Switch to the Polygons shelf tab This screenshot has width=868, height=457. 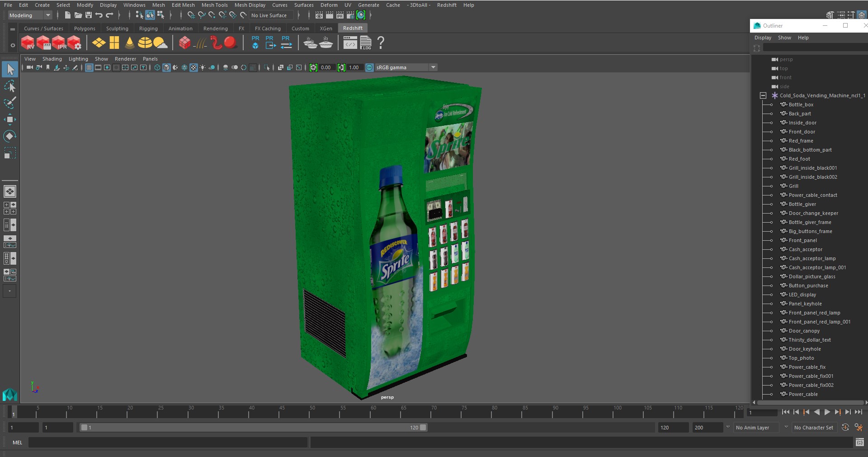pyautogui.click(x=85, y=29)
